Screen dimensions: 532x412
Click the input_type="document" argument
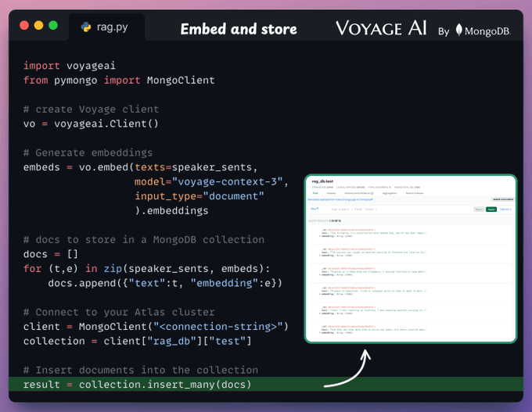point(199,196)
